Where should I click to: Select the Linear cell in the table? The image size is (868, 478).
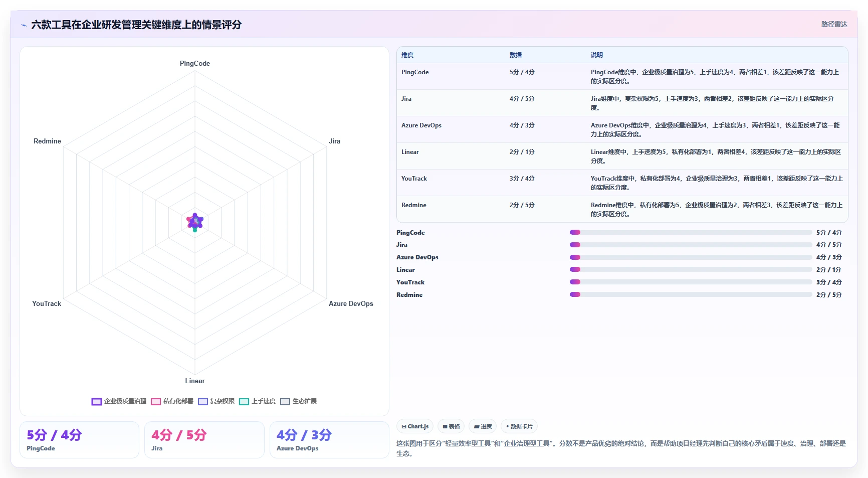point(410,152)
